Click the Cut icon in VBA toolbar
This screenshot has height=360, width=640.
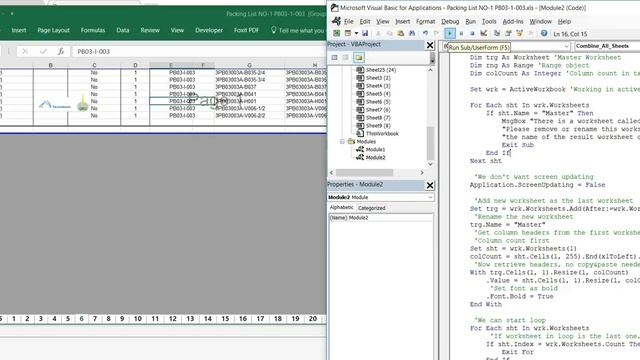378,33
